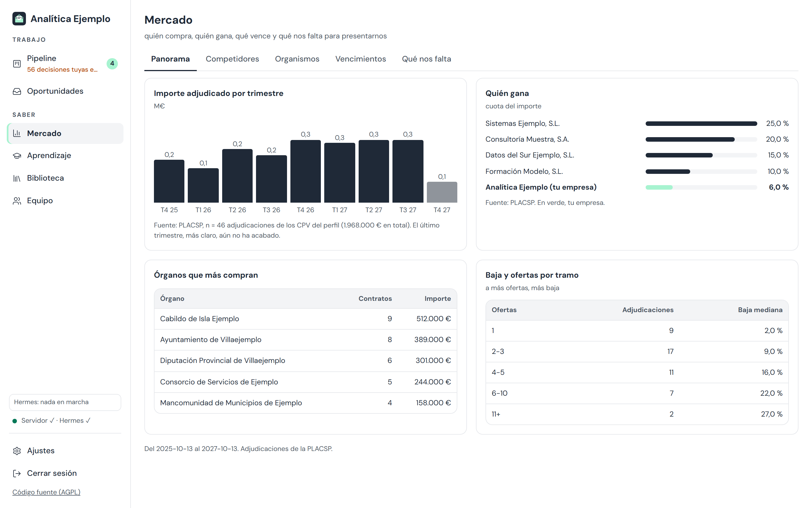Click Mancomunidad de Municipios de Ejemplo
This screenshot has width=812, height=508.
[231, 403]
